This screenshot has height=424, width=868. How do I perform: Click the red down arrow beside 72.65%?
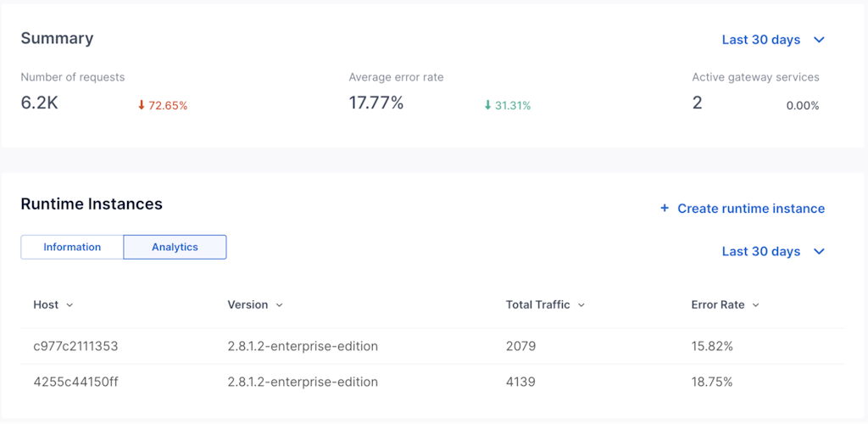pyautogui.click(x=142, y=106)
